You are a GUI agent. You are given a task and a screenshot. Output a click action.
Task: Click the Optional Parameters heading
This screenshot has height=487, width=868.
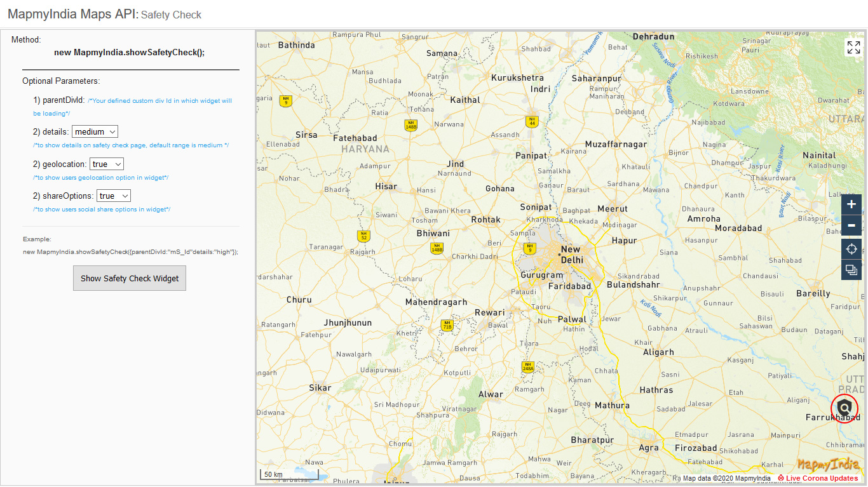(61, 81)
